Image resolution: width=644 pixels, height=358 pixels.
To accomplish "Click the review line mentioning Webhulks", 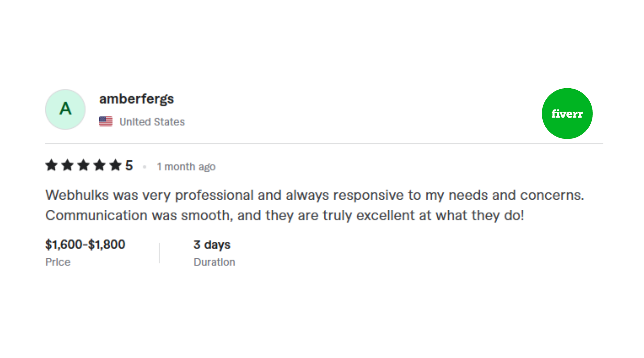I will coord(315,195).
